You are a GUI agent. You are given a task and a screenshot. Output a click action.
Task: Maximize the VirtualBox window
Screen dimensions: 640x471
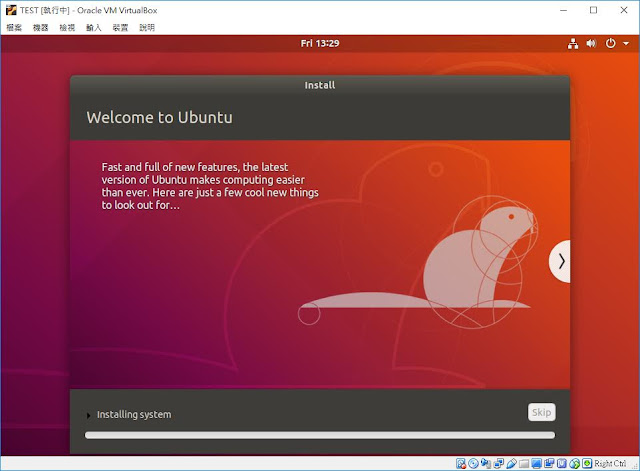(x=593, y=10)
